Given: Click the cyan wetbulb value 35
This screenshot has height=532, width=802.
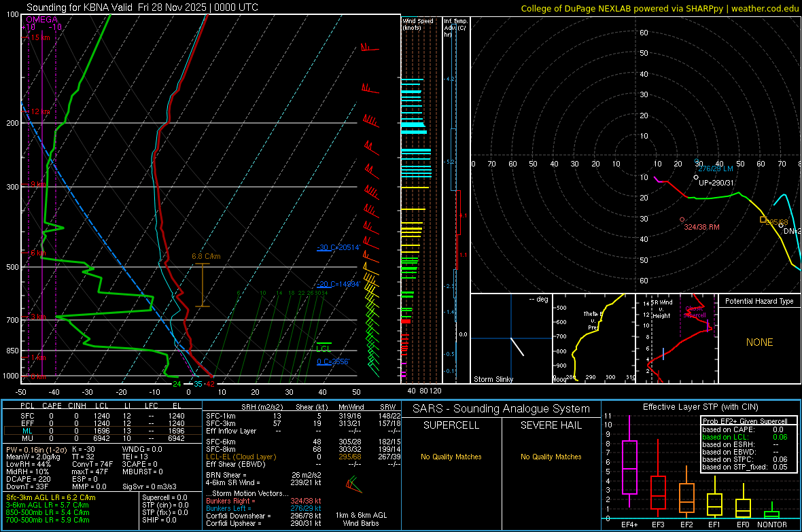Looking at the screenshot, I should pyautogui.click(x=197, y=384).
